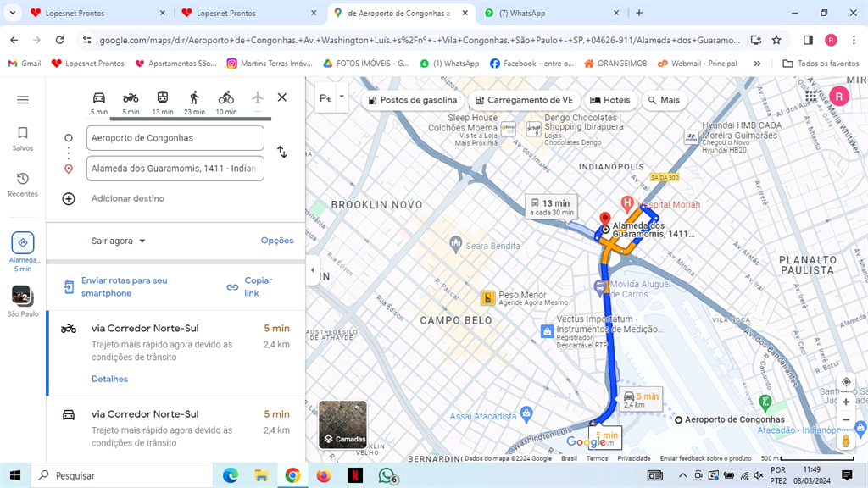Select the walking travel mode
The width and height of the screenshot is (868, 488).
[194, 98]
